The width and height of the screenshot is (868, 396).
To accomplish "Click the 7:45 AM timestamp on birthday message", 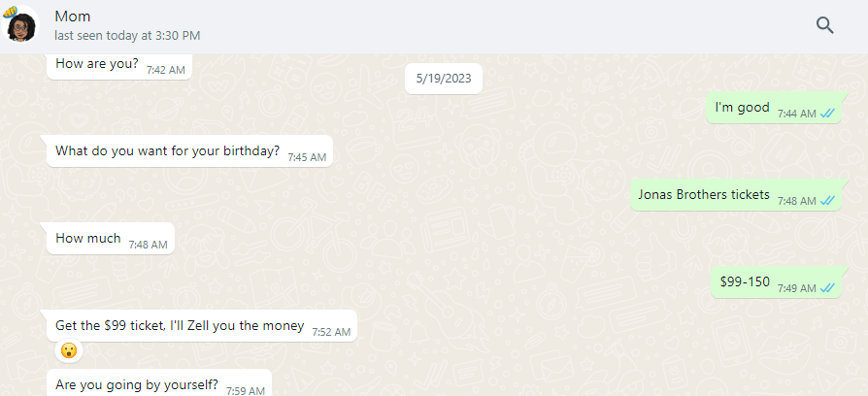I will coord(307,157).
